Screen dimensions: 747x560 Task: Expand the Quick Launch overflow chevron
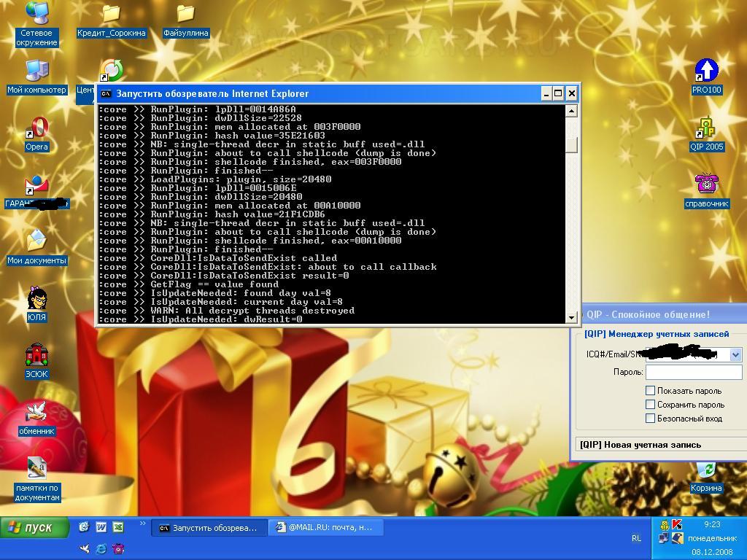pyautogui.click(x=142, y=524)
